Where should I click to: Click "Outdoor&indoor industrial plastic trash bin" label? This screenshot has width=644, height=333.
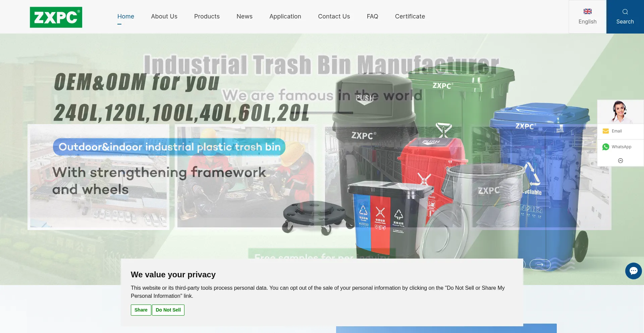(x=169, y=147)
